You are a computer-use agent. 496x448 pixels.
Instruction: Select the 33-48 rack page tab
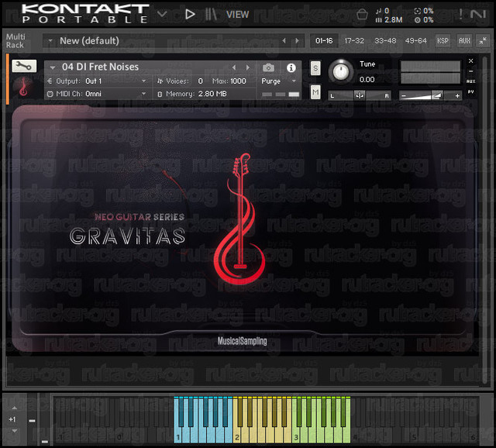tap(385, 41)
